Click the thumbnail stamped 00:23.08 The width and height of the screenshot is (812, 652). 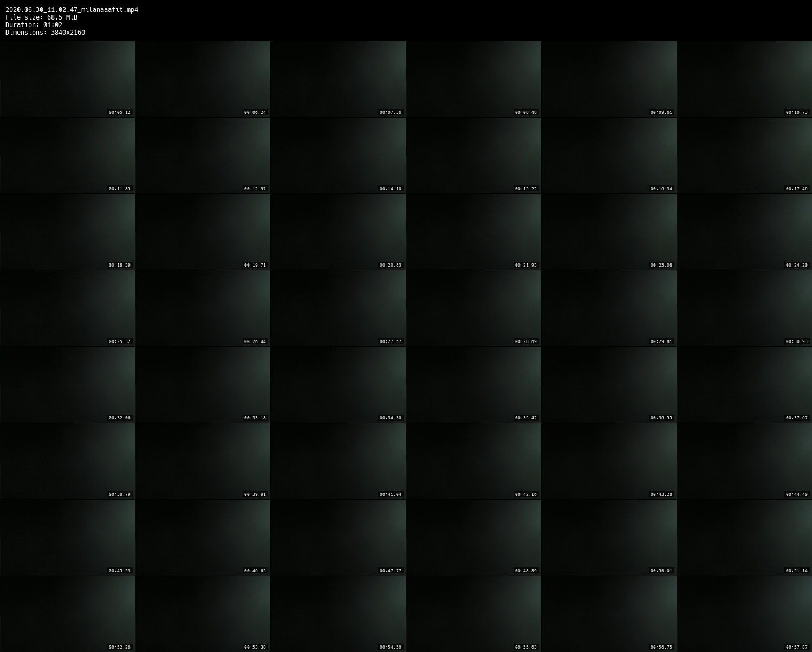pos(609,232)
